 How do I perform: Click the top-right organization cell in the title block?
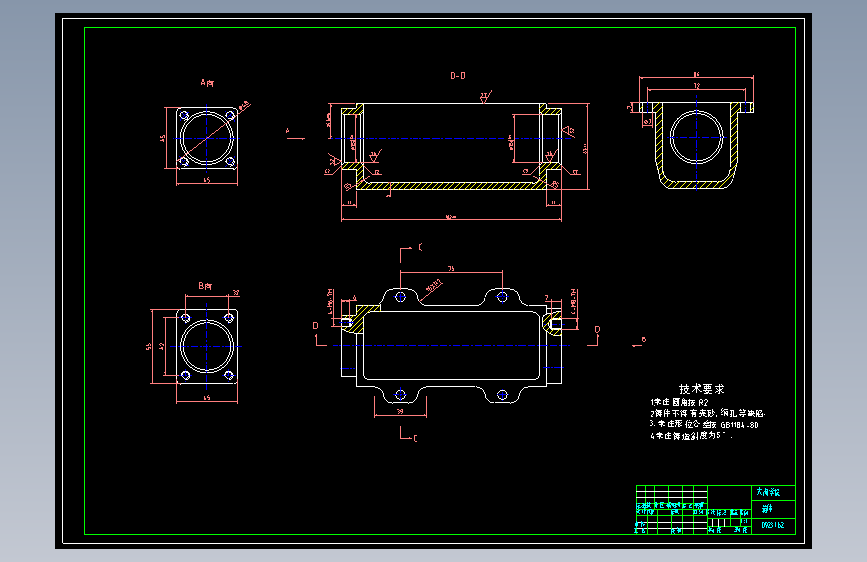[773, 492]
